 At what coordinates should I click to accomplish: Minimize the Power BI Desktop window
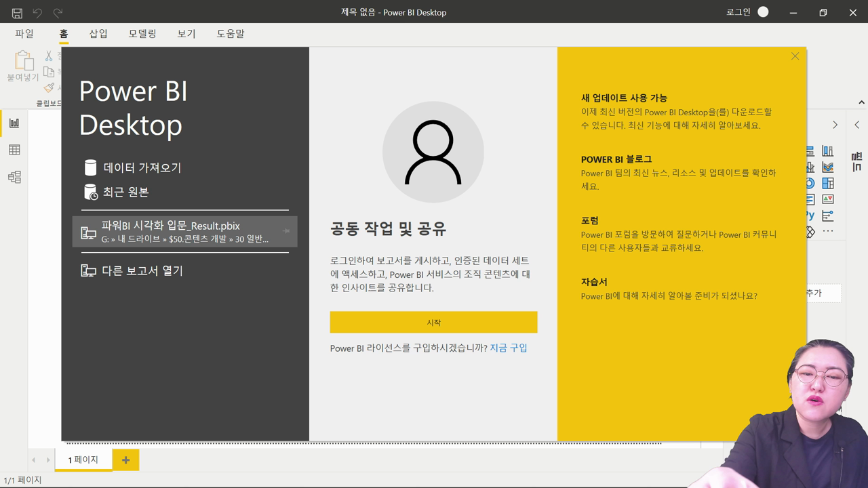[793, 12]
